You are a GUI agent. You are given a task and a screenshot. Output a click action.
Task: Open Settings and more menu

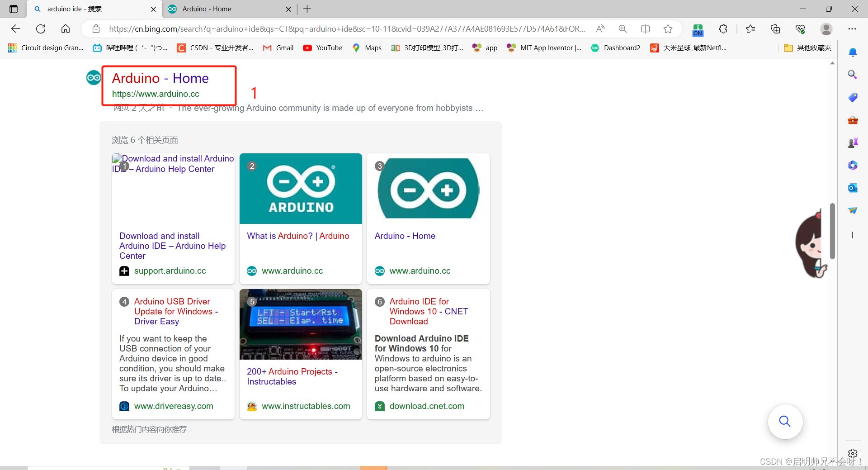852,29
